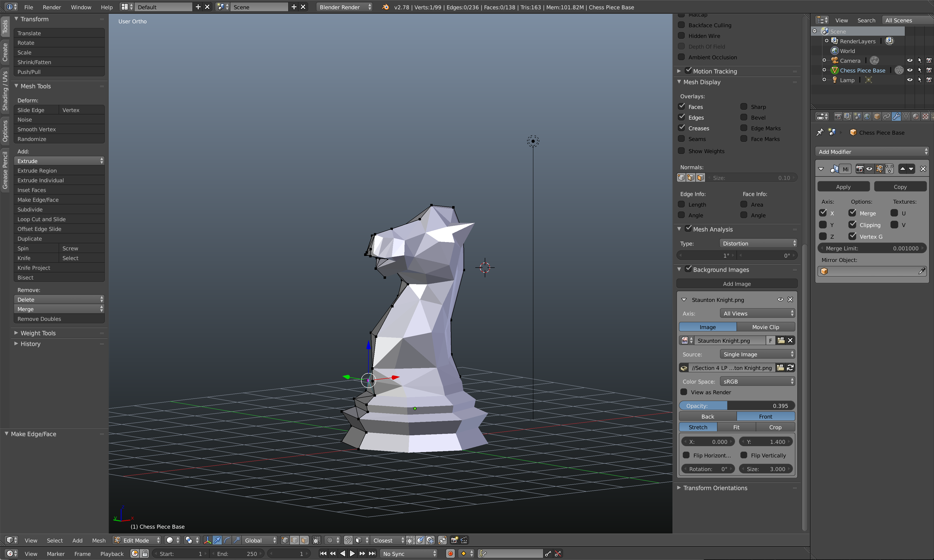Click the Subdivide button
934x560 pixels.
pos(59,210)
